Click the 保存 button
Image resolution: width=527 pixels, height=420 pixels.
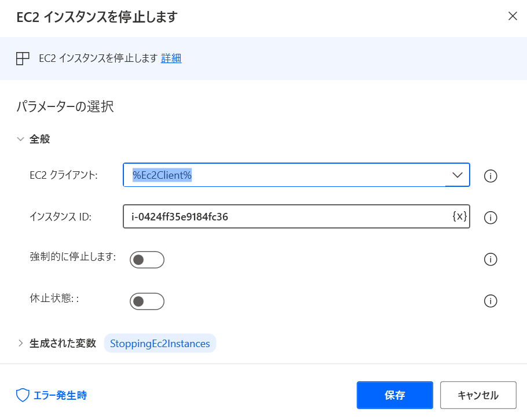click(394, 395)
